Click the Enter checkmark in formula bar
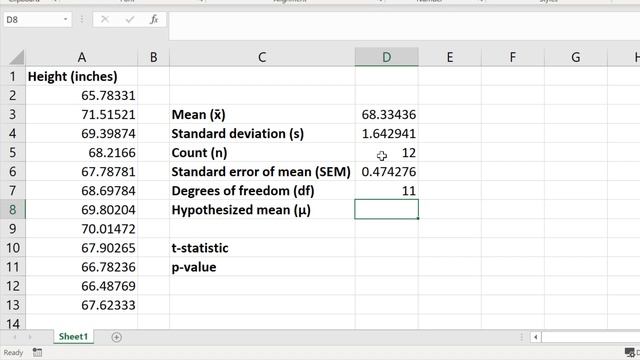The height and width of the screenshot is (360, 640). [130, 19]
